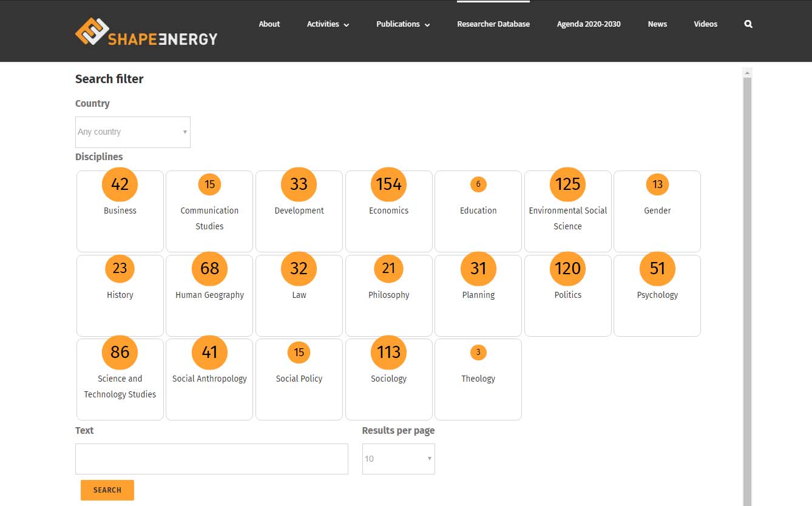Toggle the Education discipline card
This screenshot has width=812, height=506.
point(478,211)
